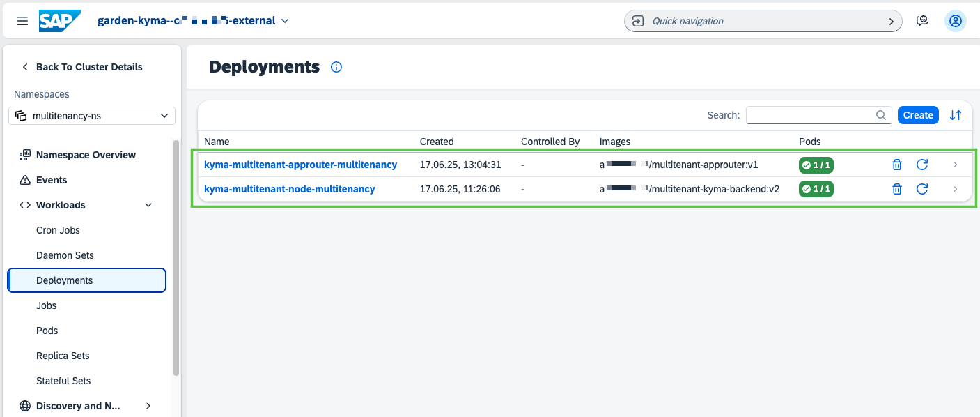Click the SAP logo
The width and height of the screenshot is (980, 417).
tap(60, 21)
